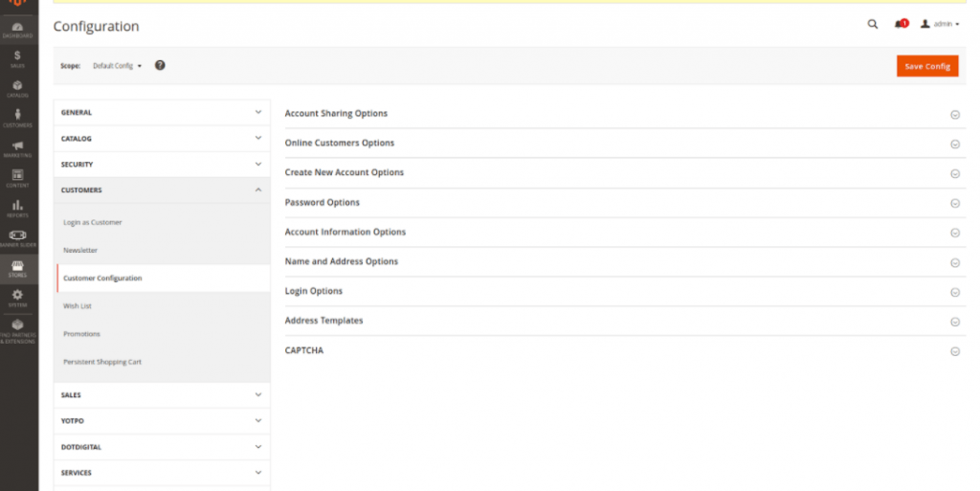The image size is (980, 491).
Task: Open the Reports bar chart icon
Action: click(x=18, y=208)
